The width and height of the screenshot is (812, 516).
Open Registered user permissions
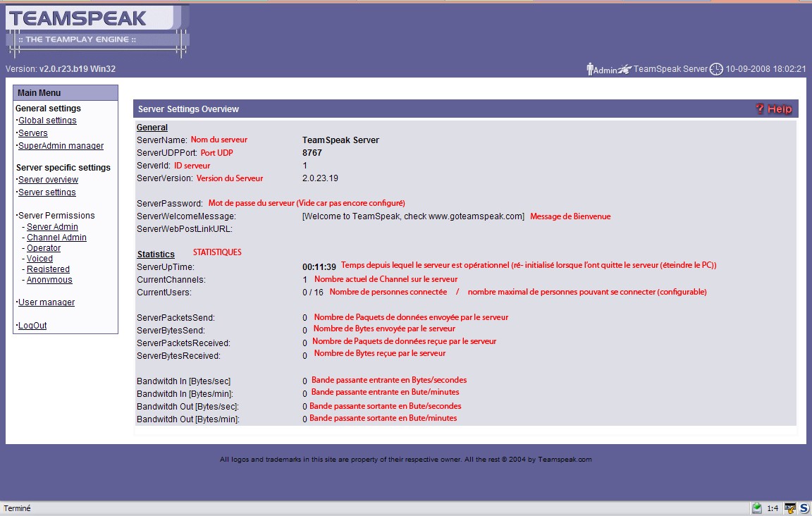tap(48, 269)
